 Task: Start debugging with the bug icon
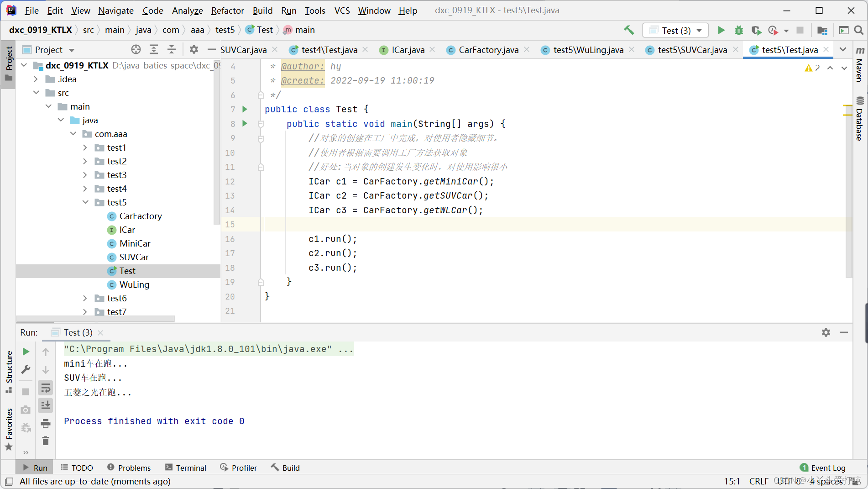coord(738,30)
